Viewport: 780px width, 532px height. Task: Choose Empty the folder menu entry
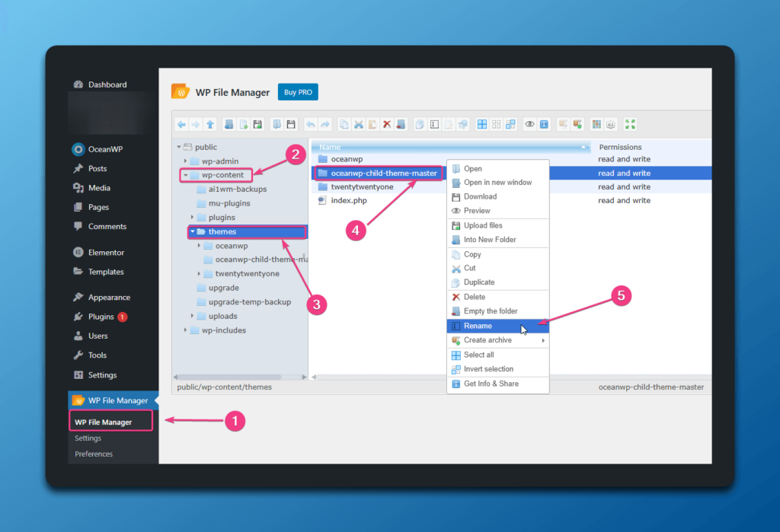click(498, 311)
